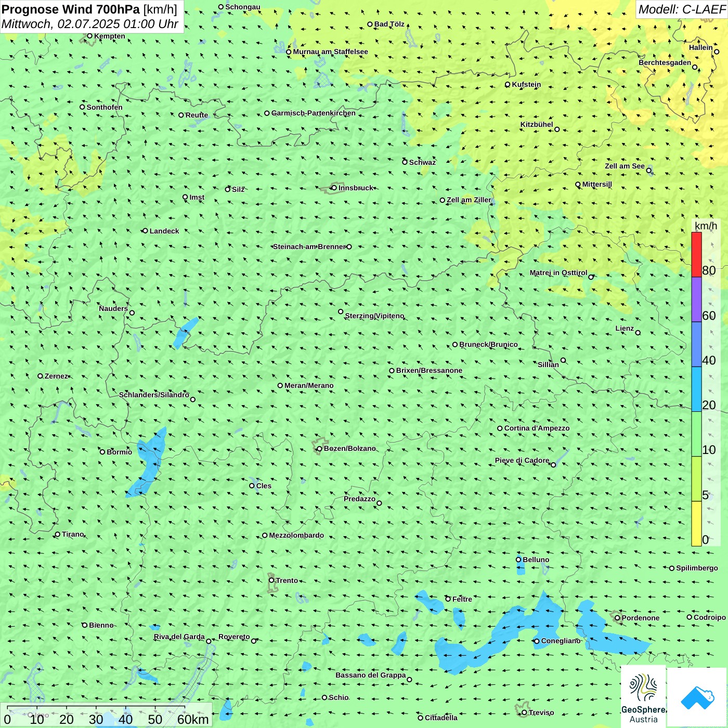Click the Kitzbühel label
728x728 pixels.
click(x=537, y=124)
